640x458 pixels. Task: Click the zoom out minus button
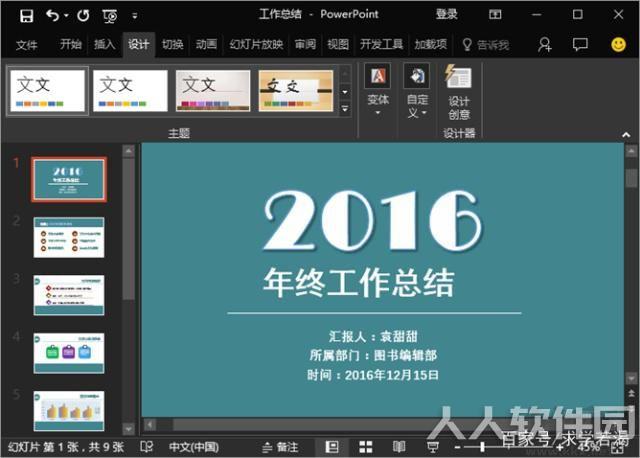click(x=457, y=447)
